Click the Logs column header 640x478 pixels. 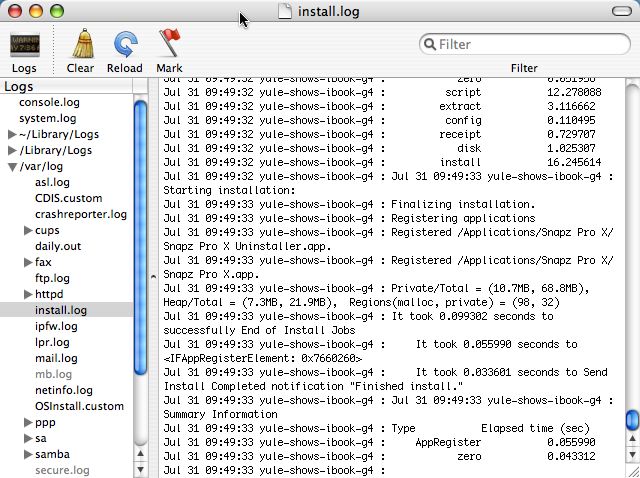point(67,87)
